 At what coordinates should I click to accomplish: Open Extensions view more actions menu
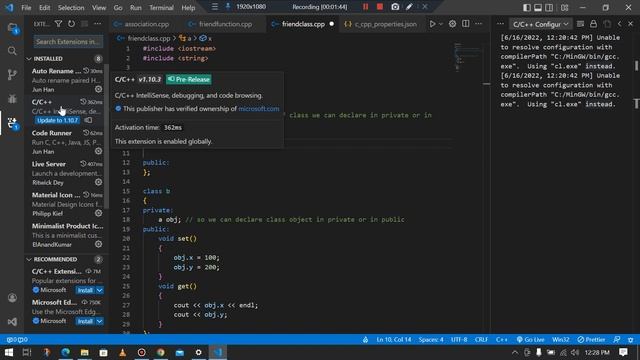pyautogui.click(x=98, y=24)
